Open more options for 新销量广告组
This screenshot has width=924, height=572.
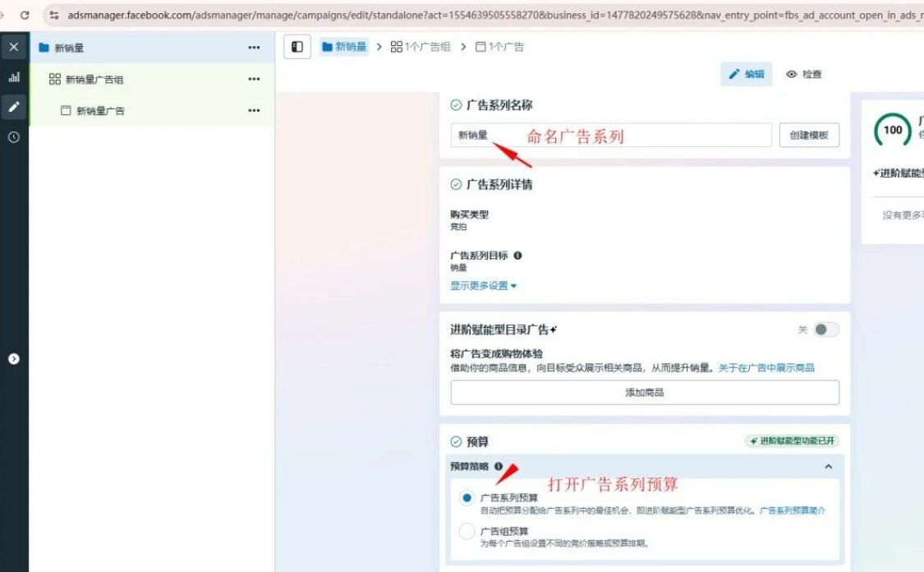click(254, 79)
